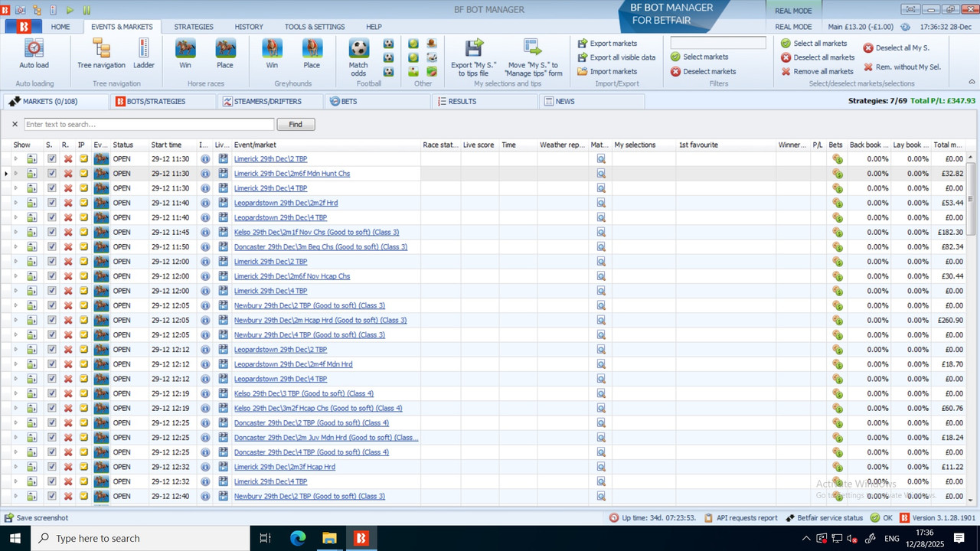Remove the Kelso 2m1f Nov Chs market row
980x551 pixels.
[68, 233]
